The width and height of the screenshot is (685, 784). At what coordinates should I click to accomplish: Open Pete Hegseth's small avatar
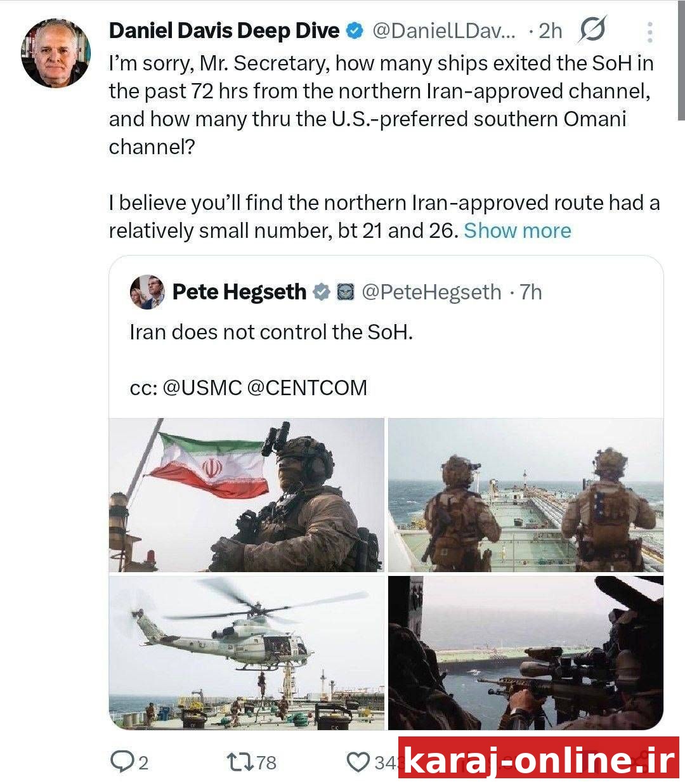(147, 292)
